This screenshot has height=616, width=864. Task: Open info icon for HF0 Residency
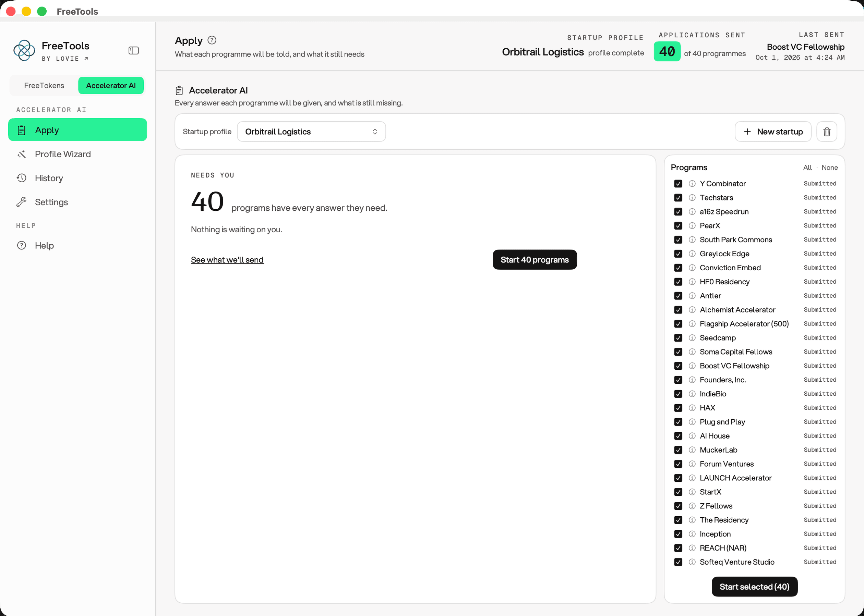pos(692,282)
